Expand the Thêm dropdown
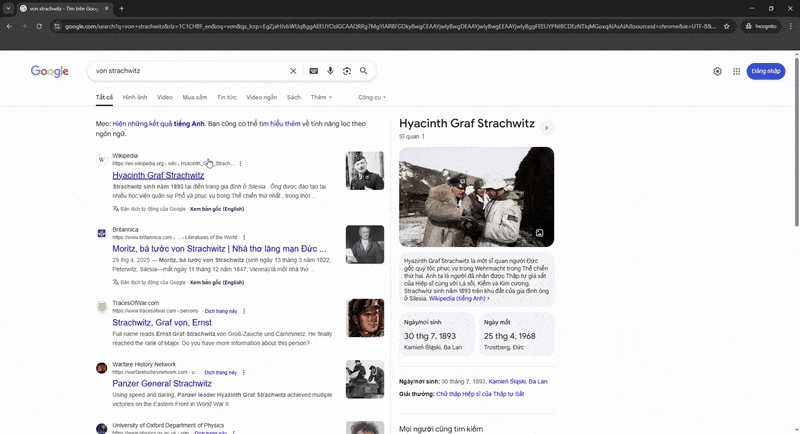Viewport: 800px width, 434px height. click(x=321, y=97)
